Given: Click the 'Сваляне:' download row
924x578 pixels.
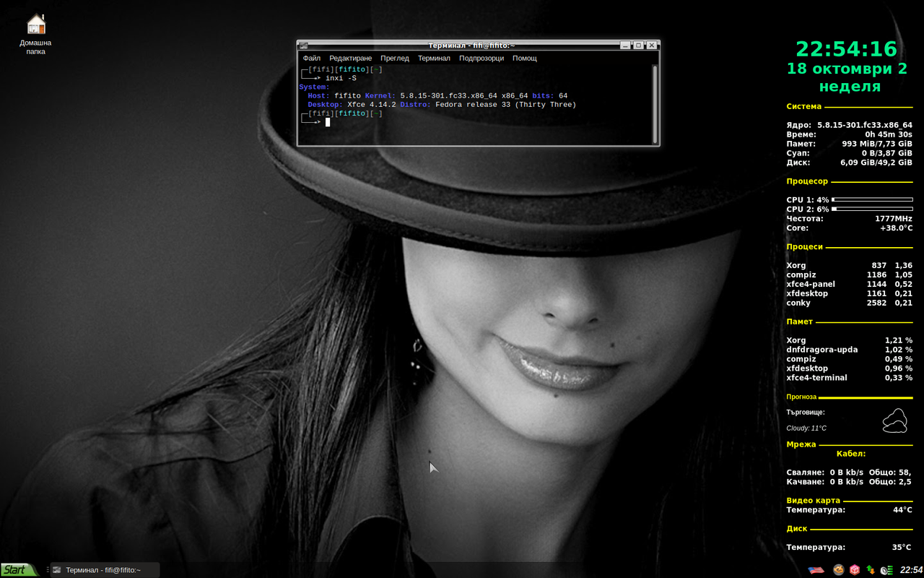Looking at the screenshot, I should 850,473.
